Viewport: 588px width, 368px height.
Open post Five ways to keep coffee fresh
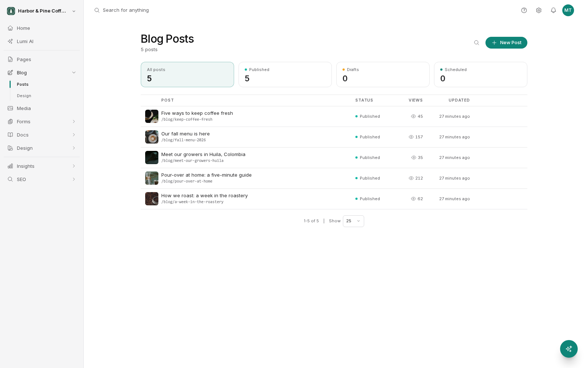197,113
